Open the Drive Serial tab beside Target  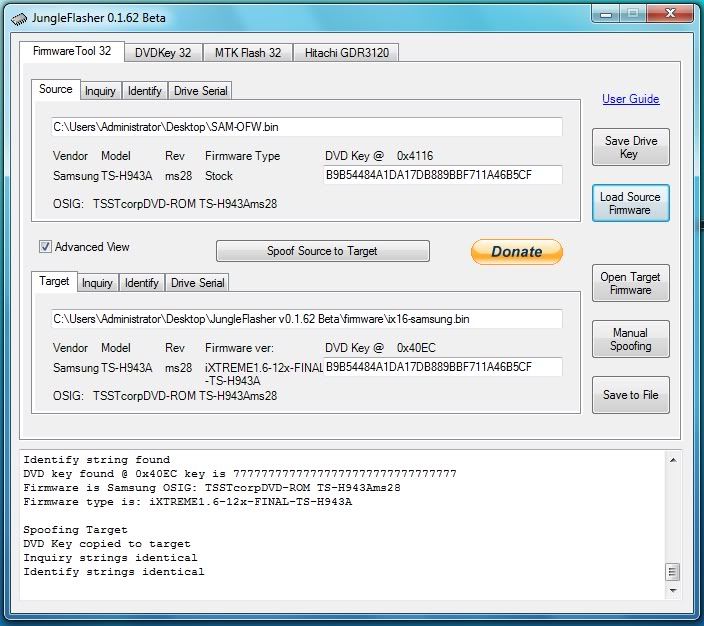[x=197, y=283]
